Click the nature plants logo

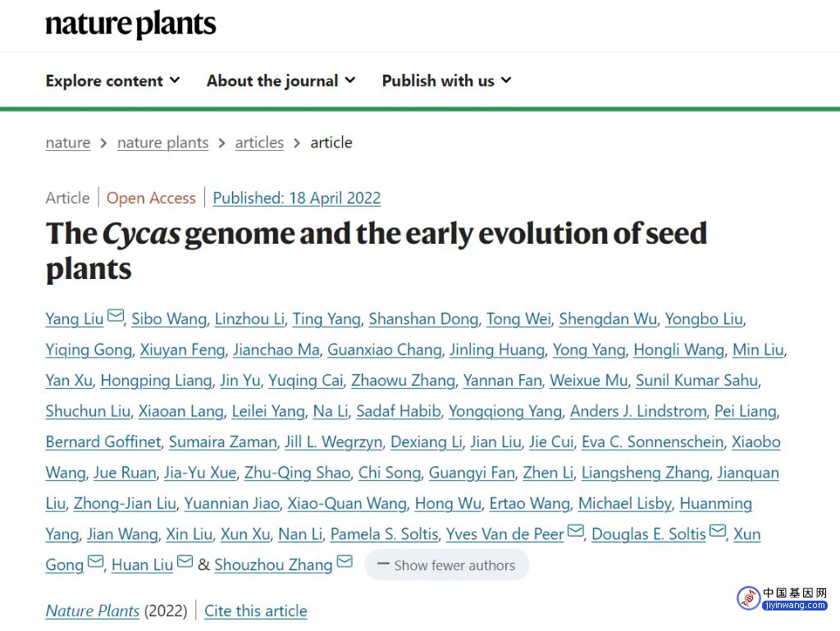[130, 24]
